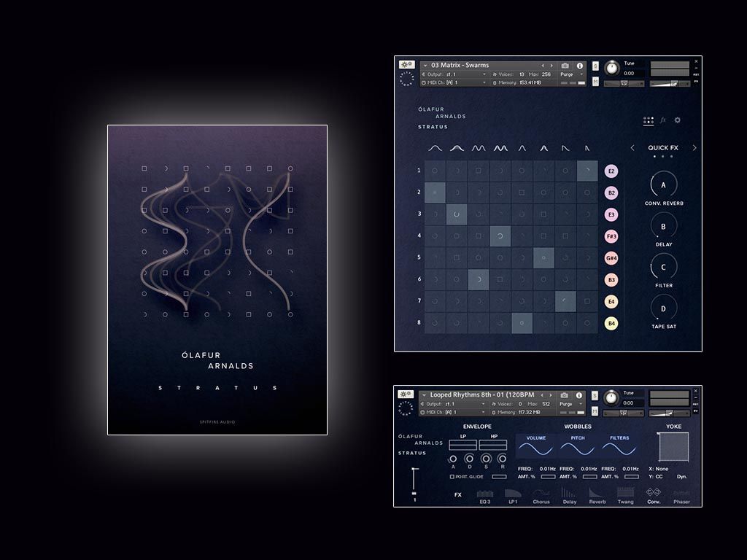Click the next arrow beside QUICK FX

[694, 147]
